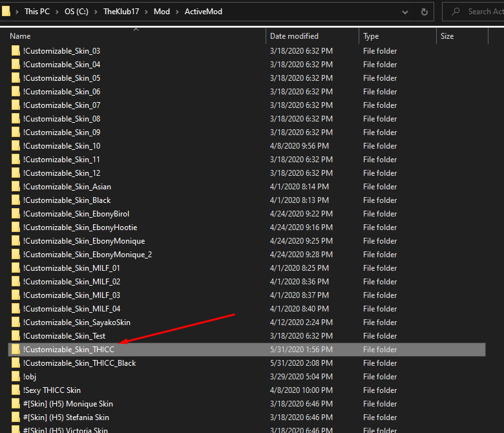The width and height of the screenshot is (504, 433).
Task: Select '!Customizable_Skin_MILF_04' folder name
Action: click(x=71, y=309)
